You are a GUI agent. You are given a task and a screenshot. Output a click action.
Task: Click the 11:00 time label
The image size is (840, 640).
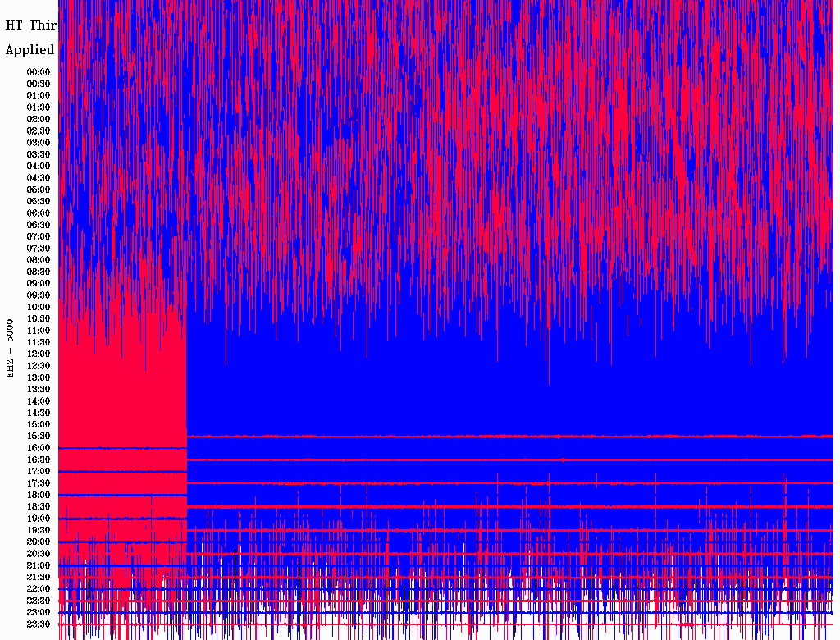[39, 331]
